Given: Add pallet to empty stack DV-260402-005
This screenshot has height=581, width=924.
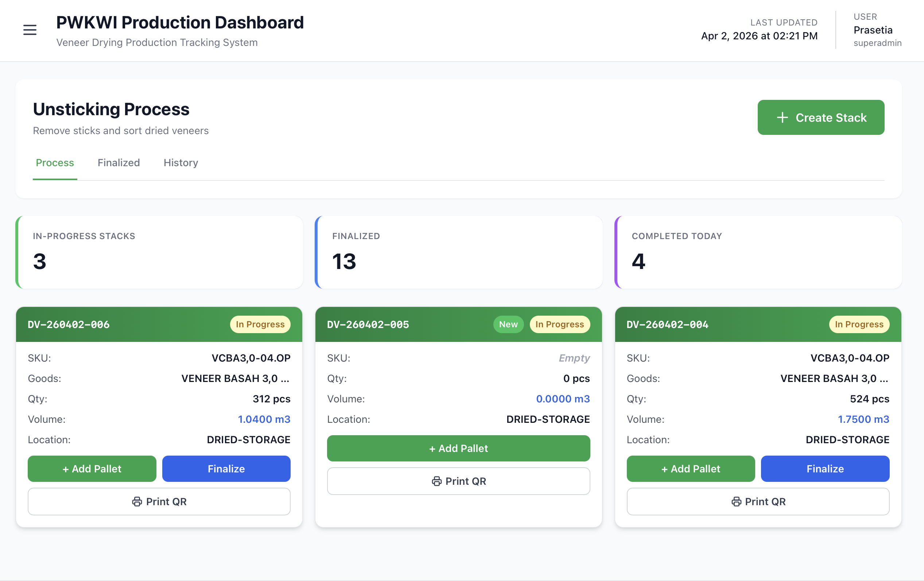Looking at the screenshot, I should pyautogui.click(x=458, y=448).
